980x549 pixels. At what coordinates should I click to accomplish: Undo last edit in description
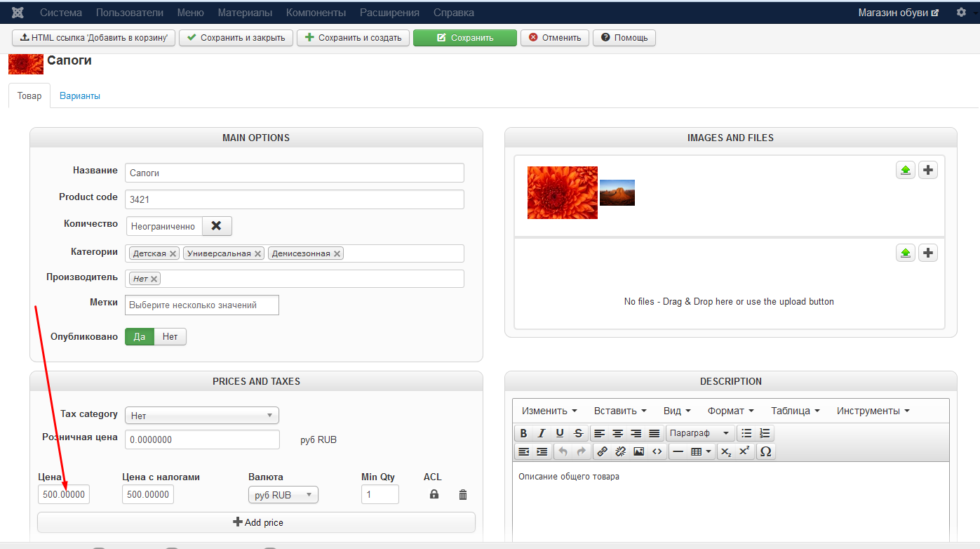coord(563,451)
